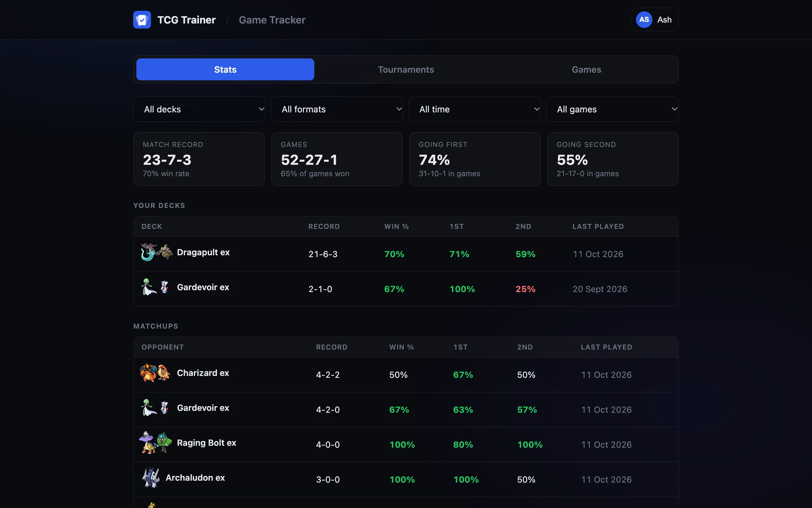
Task: Click the DECK column header
Action: [x=152, y=226]
